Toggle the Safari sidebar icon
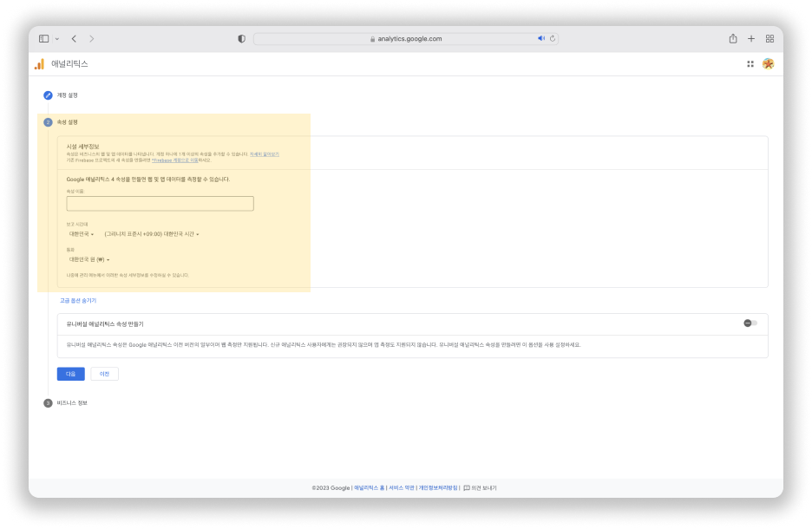Image resolution: width=812 pixels, height=529 pixels. pyautogui.click(x=44, y=39)
